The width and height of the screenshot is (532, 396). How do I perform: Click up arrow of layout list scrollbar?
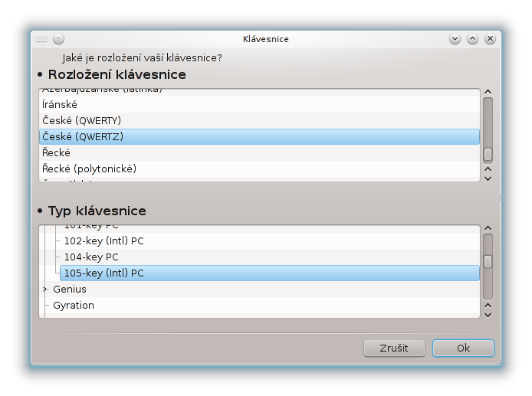488,92
